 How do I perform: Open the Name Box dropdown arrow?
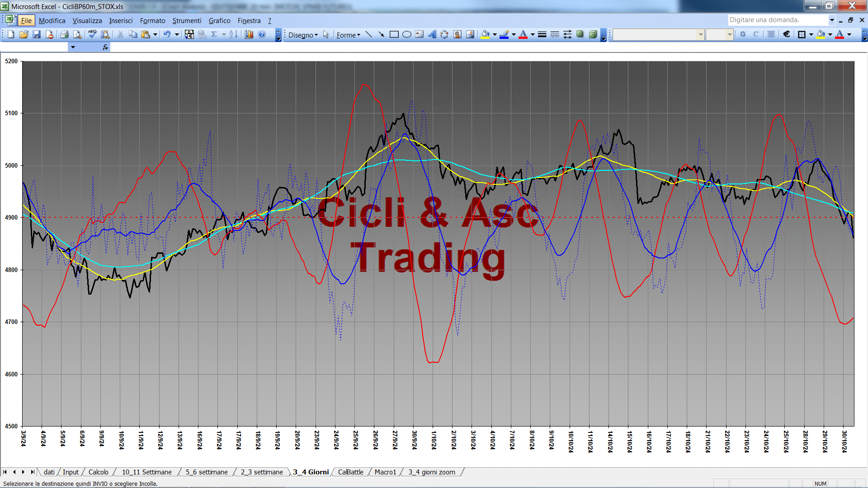click(x=73, y=47)
